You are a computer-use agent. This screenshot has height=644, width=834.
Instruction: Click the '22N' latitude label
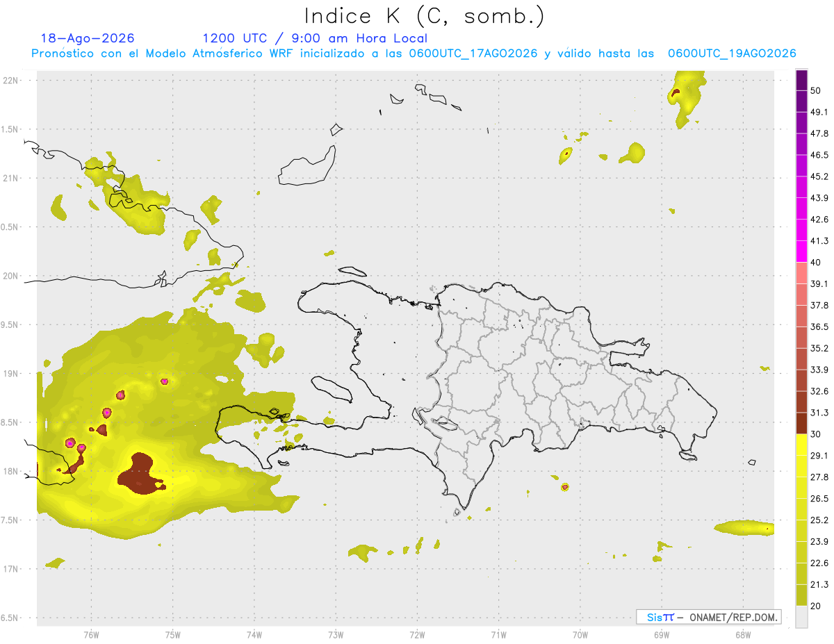coord(12,81)
